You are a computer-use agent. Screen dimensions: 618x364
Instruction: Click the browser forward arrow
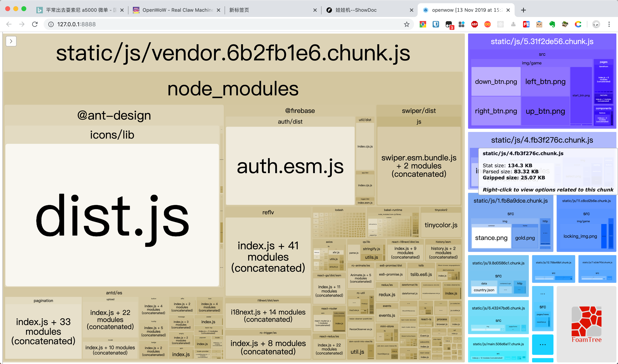(x=22, y=24)
